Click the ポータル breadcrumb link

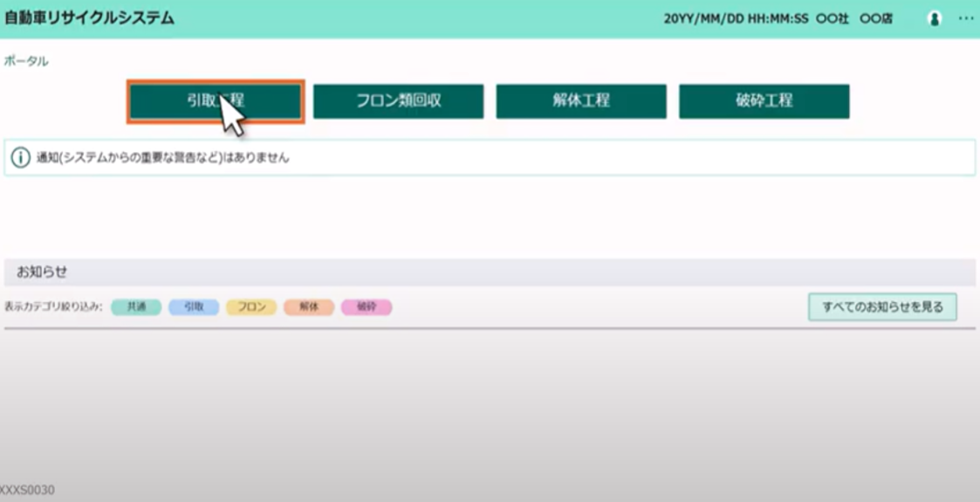coord(26,61)
